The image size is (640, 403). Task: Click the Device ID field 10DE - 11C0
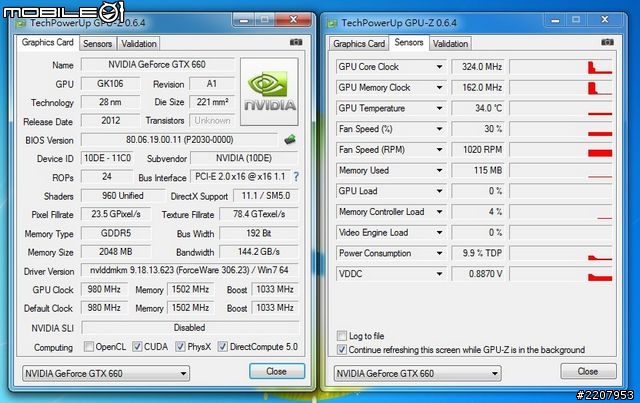(107, 158)
